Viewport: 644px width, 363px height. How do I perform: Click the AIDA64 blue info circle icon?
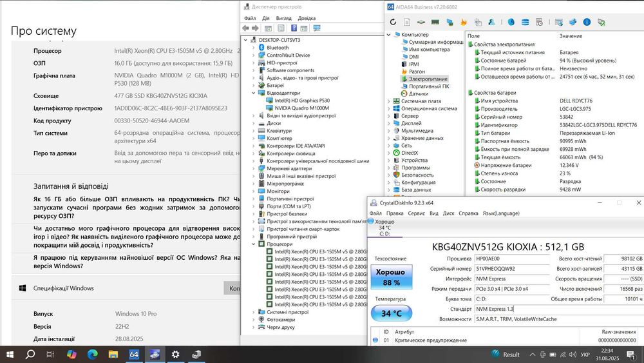click(587, 22)
